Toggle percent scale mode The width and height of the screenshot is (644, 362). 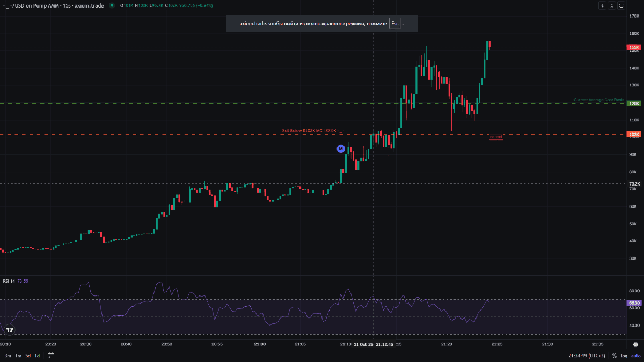tap(614, 356)
